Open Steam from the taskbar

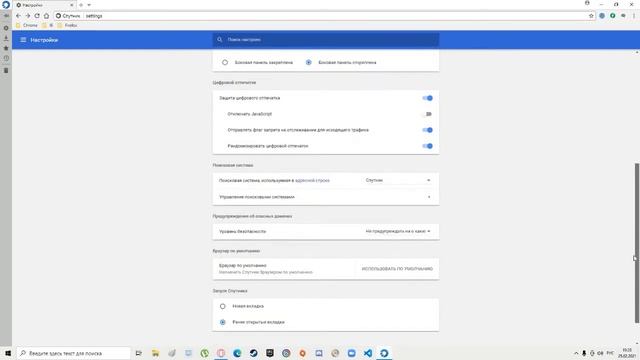click(x=253, y=353)
